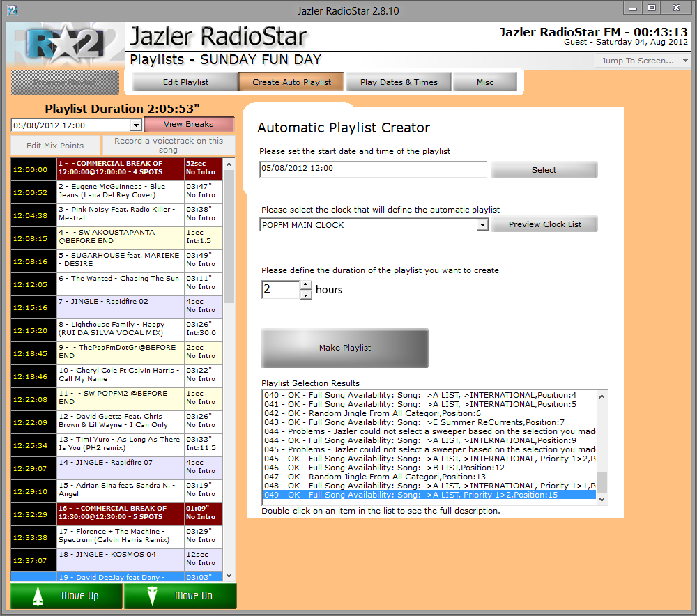The height and width of the screenshot is (616, 697).
Task: Select Cheryl Cole Ft Calvin Harris row
Action: 116,376
